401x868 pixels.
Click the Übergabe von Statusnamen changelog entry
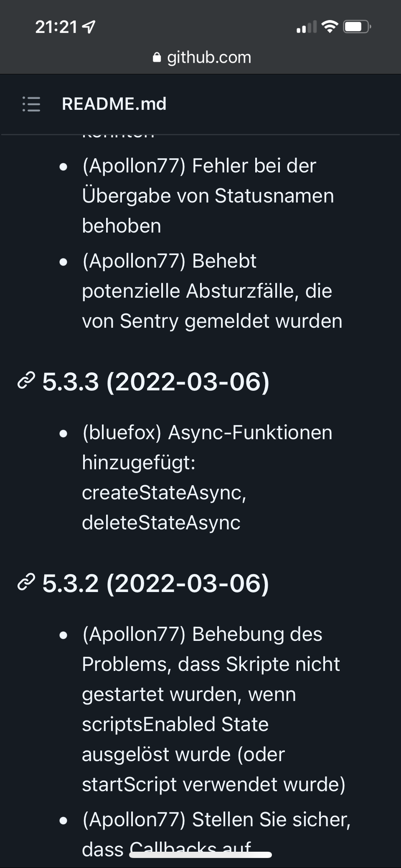pos(208,196)
